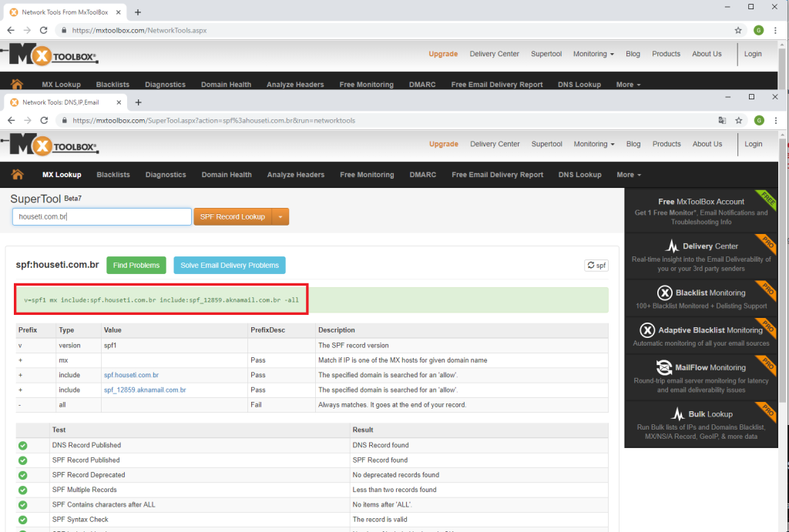Click the Adaptive Blacklist Monitoring icon
Viewport: 789px width, 532px height.
pos(647,330)
